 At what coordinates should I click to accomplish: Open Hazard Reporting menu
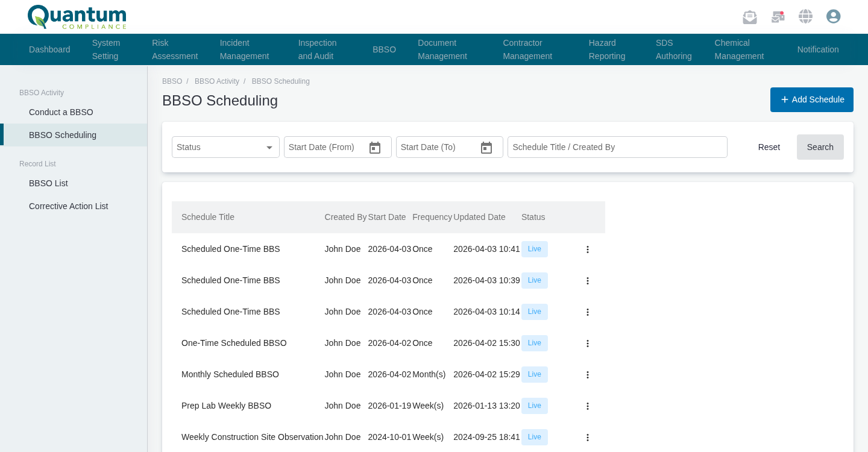point(607,49)
